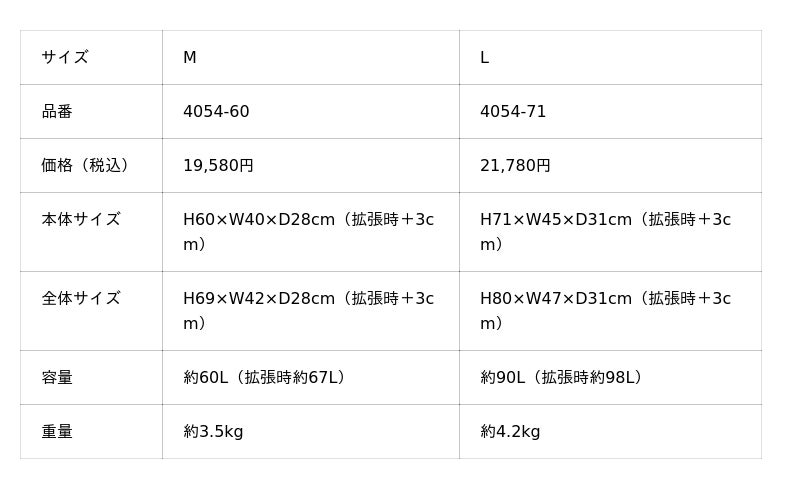Click the H71×W45×D31cm body size cell
Viewport: 800px width, 489px height.
(605, 231)
